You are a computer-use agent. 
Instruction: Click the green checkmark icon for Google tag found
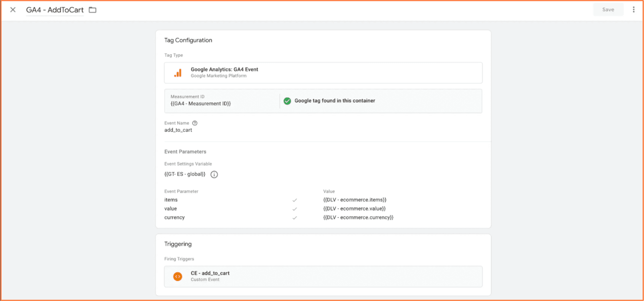[x=287, y=101]
